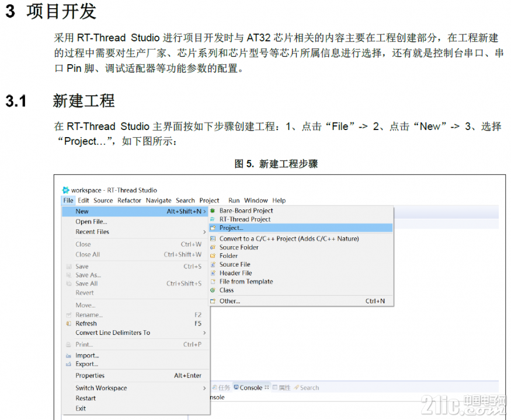The height and width of the screenshot is (420, 511).
Task: Open the Refactor menu
Action: tap(130, 201)
